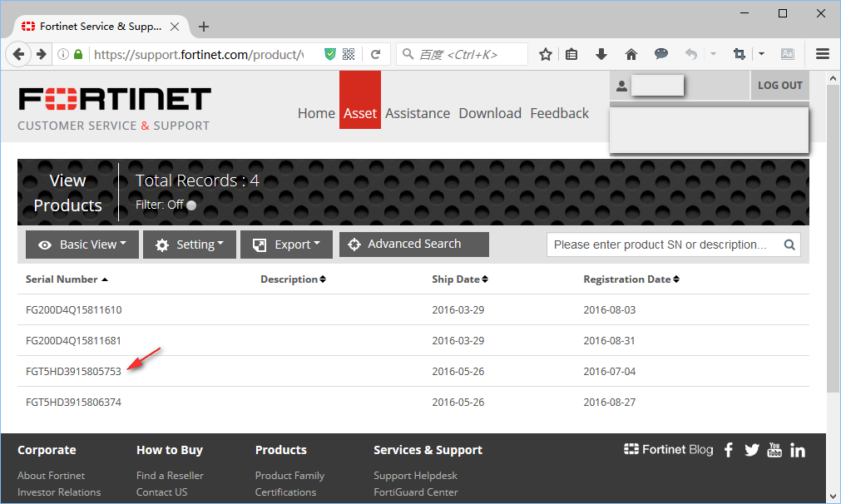The width and height of the screenshot is (841, 504).
Task: Open the FortiGuard Center link
Action: click(416, 492)
